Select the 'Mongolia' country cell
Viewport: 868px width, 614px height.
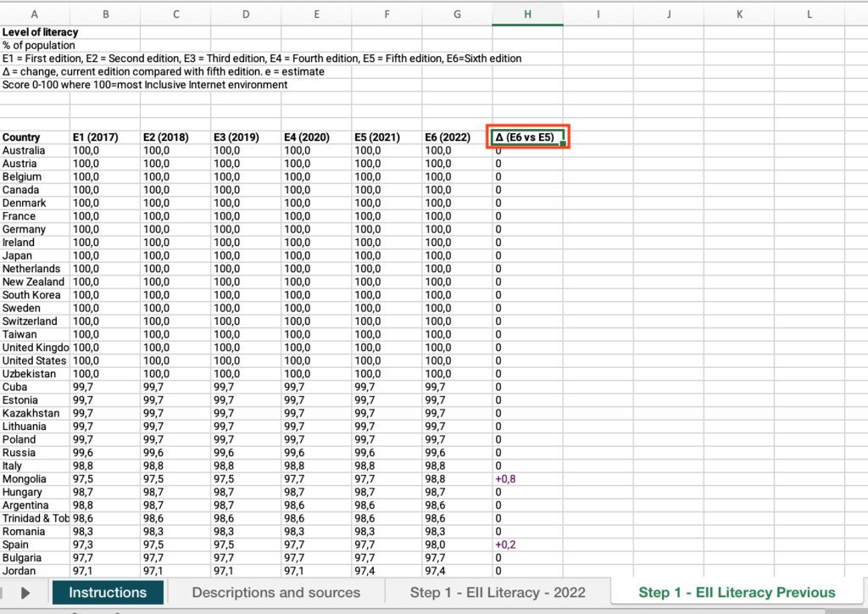(35, 479)
